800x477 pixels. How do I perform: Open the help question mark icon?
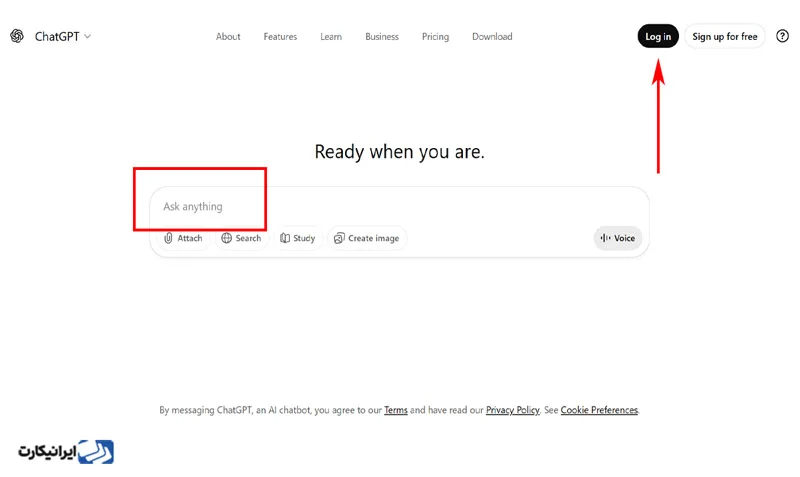coord(782,36)
